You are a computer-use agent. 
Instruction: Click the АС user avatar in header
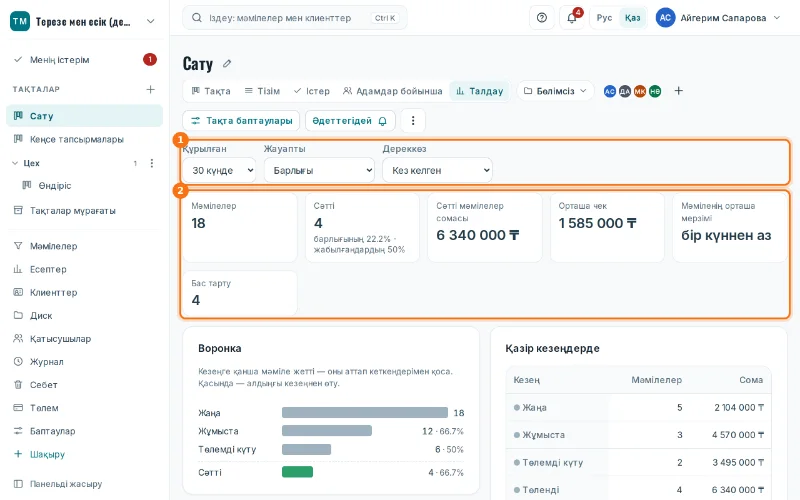[665, 18]
